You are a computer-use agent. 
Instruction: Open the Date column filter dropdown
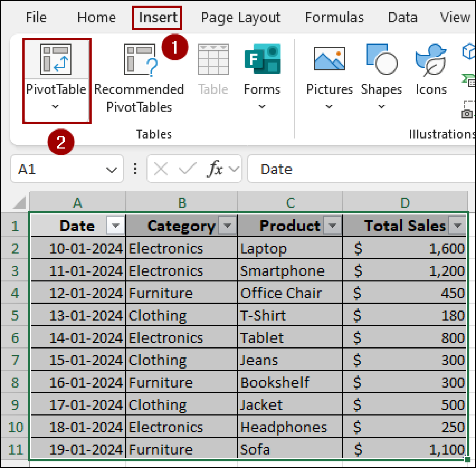pos(115,225)
